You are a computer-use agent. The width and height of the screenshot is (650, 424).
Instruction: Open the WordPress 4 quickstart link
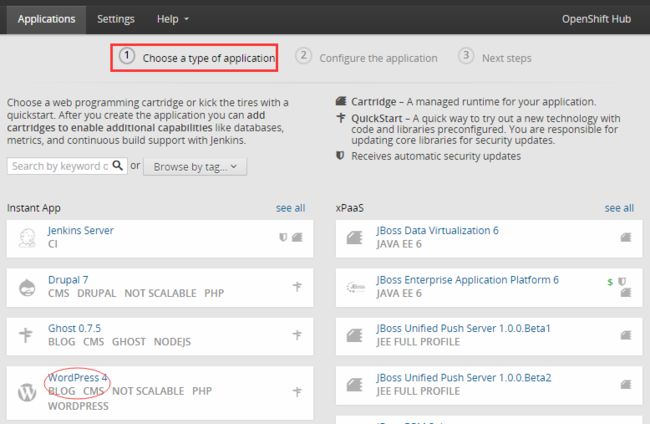pyautogui.click(x=78, y=378)
